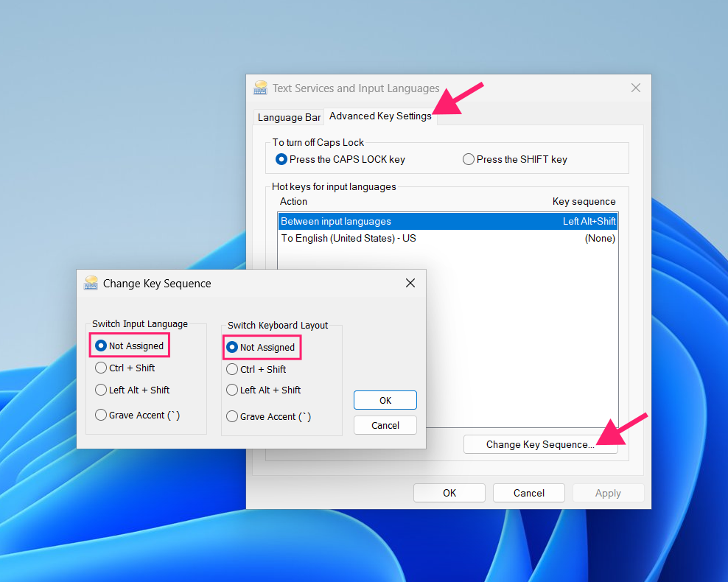The image size is (728, 582).
Task: Choose Left Alt + Shift for Switch Input Language
Action: [x=133, y=390]
